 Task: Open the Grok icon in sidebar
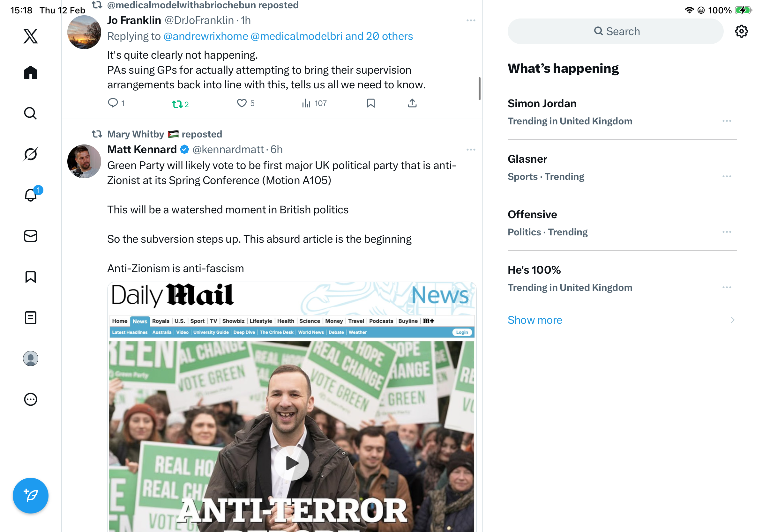[x=31, y=154]
